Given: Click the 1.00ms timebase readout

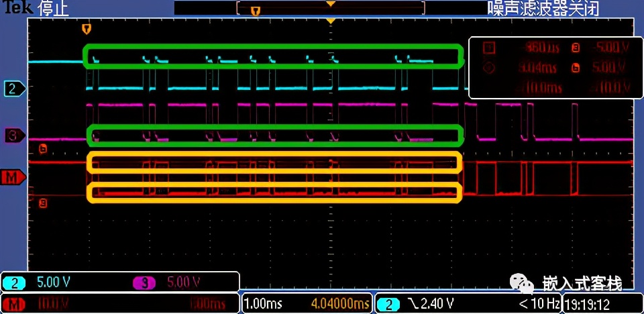Looking at the screenshot, I should coord(263,304).
